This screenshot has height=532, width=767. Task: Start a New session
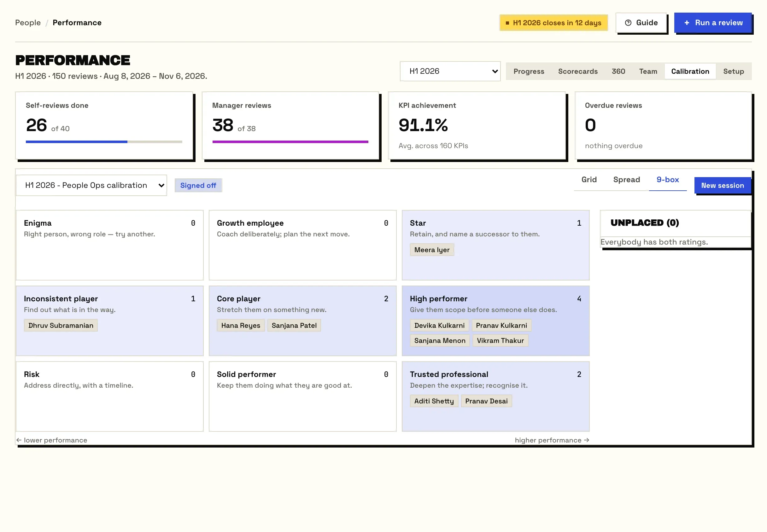tap(722, 185)
